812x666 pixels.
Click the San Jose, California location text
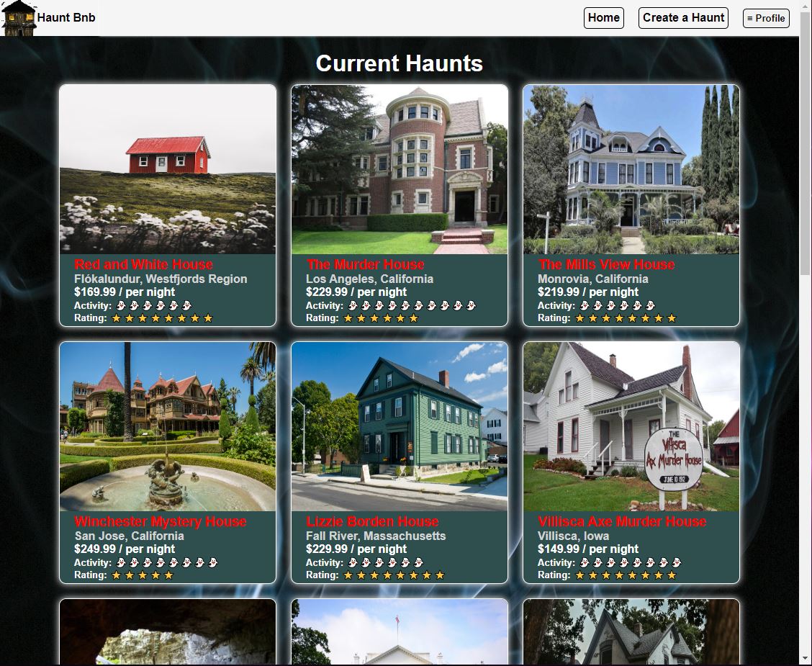129,536
